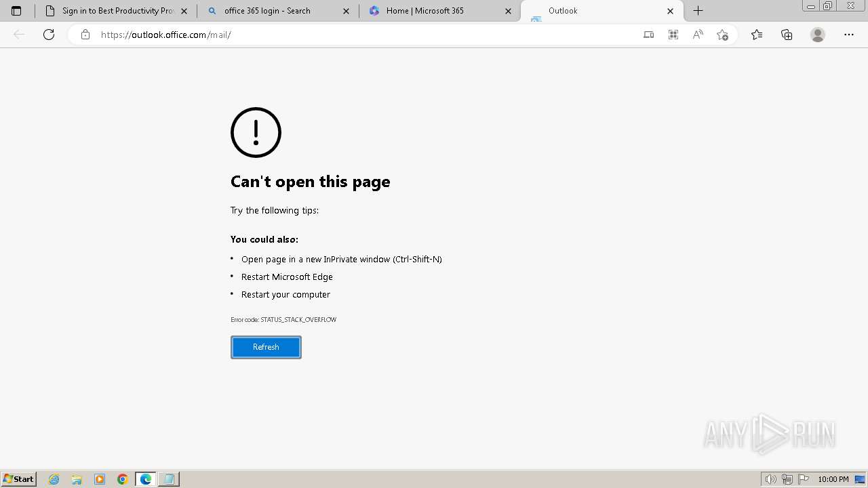Image resolution: width=868 pixels, height=488 pixels.
Task: Select the 'Open page in a new InPrivate window' tip
Action: tap(342, 259)
